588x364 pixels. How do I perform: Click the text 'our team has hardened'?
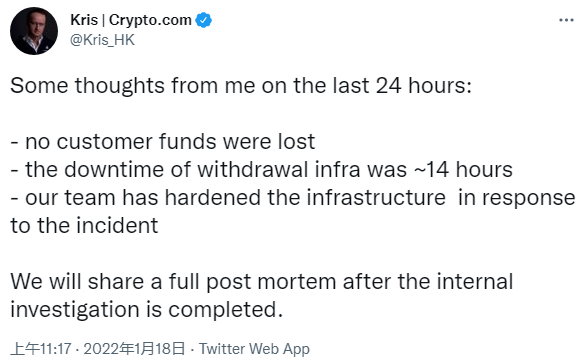[143, 198]
